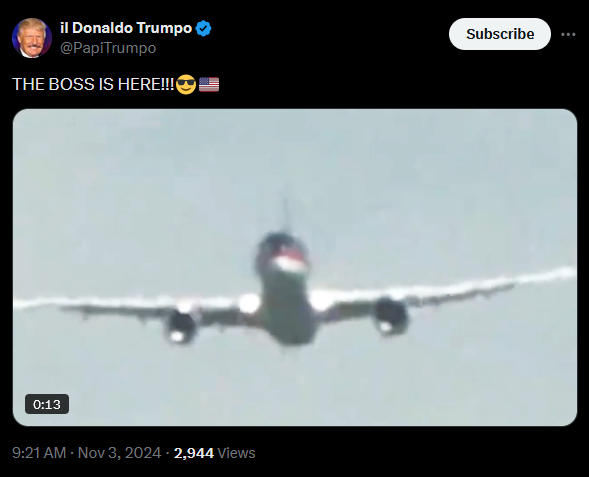The height and width of the screenshot is (477, 589).
Task: Click the Nov 3, 2024 date
Action: [x=119, y=453]
